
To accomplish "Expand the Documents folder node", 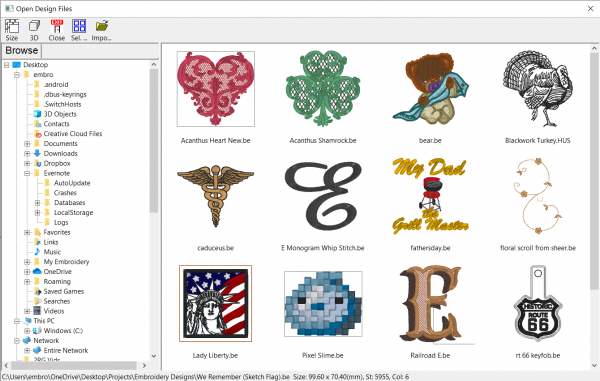I will pyautogui.click(x=27, y=144).
